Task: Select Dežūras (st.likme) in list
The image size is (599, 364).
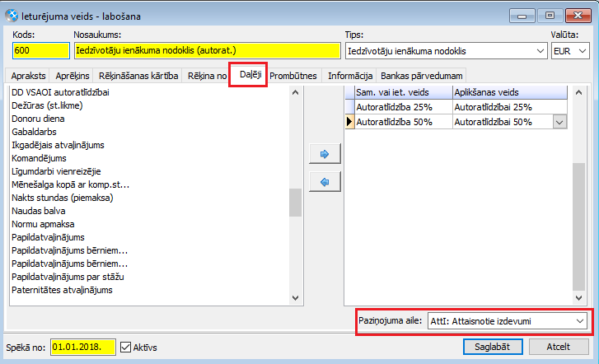Action: pyautogui.click(x=47, y=105)
